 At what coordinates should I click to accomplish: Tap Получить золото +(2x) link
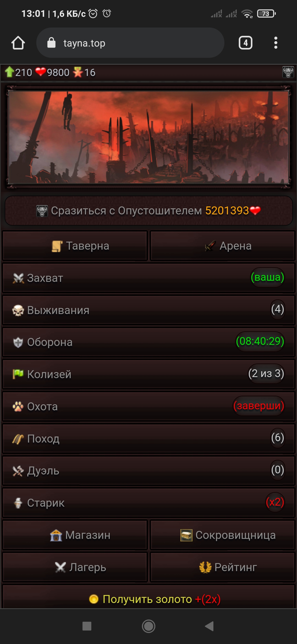pos(155,599)
